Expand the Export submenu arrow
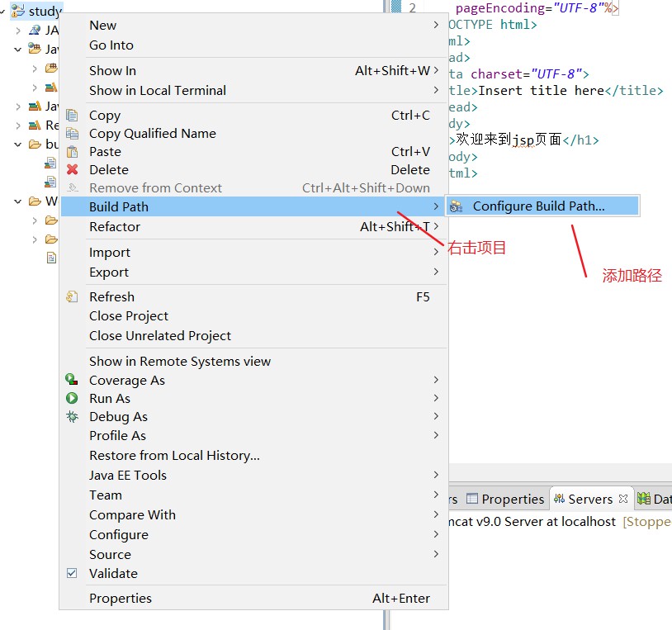 pyautogui.click(x=436, y=272)
